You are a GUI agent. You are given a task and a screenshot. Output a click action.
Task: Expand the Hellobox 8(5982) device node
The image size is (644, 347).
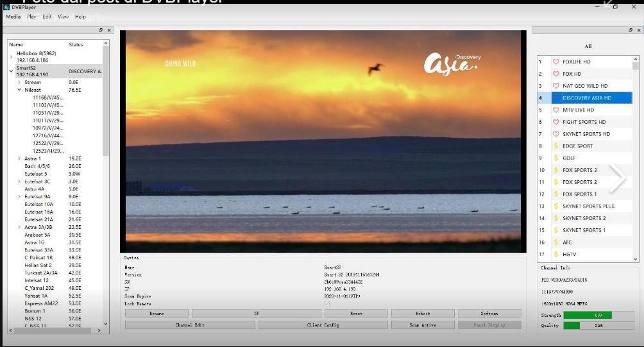[11, 56]
